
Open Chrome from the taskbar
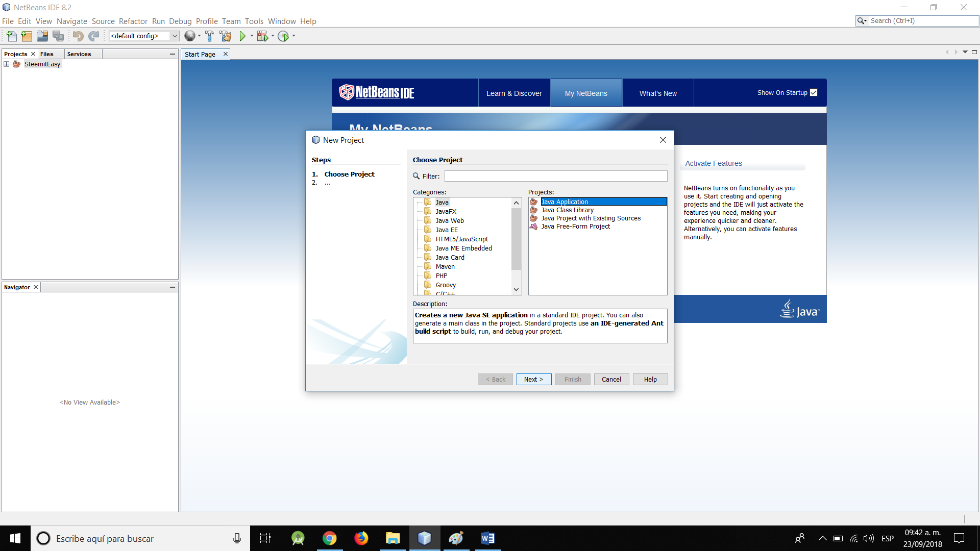tap(330, 538)
